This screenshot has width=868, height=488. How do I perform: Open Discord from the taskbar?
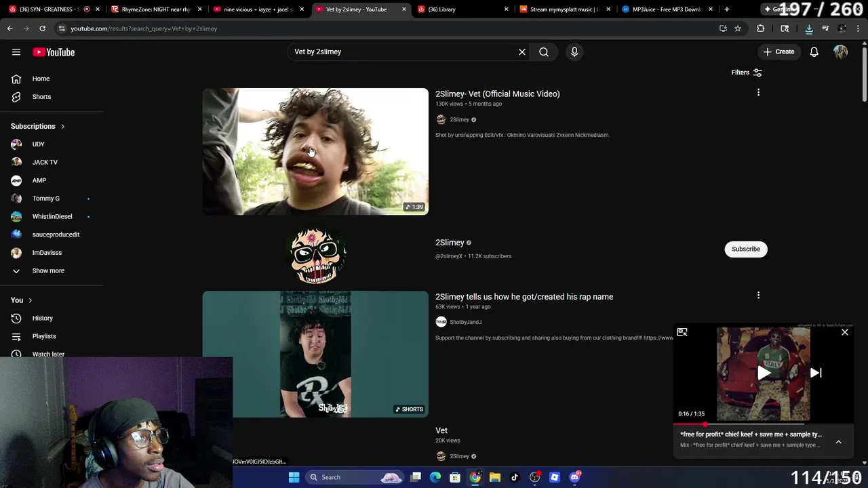[x=574, y=477]
